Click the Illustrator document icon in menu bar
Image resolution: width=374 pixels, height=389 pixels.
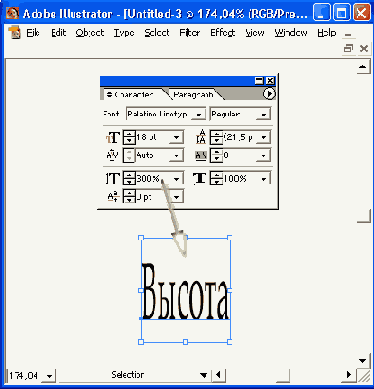point(15,33)
